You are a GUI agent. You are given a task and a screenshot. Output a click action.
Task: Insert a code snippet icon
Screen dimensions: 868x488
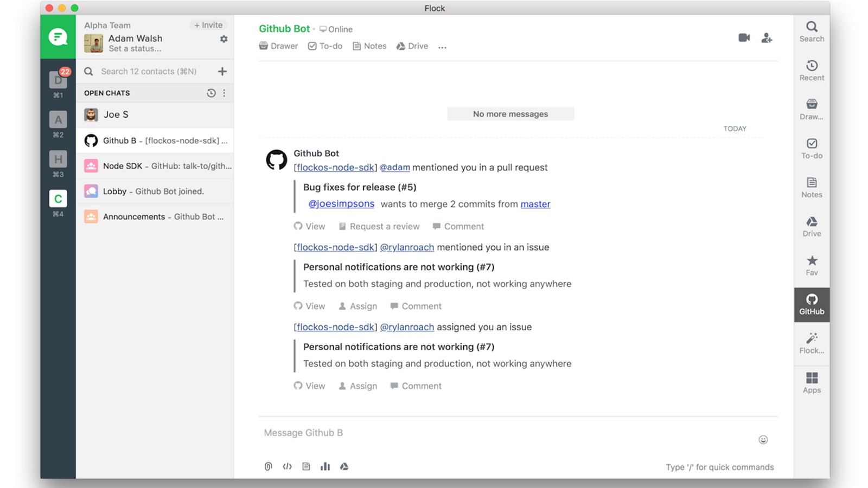(287, 466)
